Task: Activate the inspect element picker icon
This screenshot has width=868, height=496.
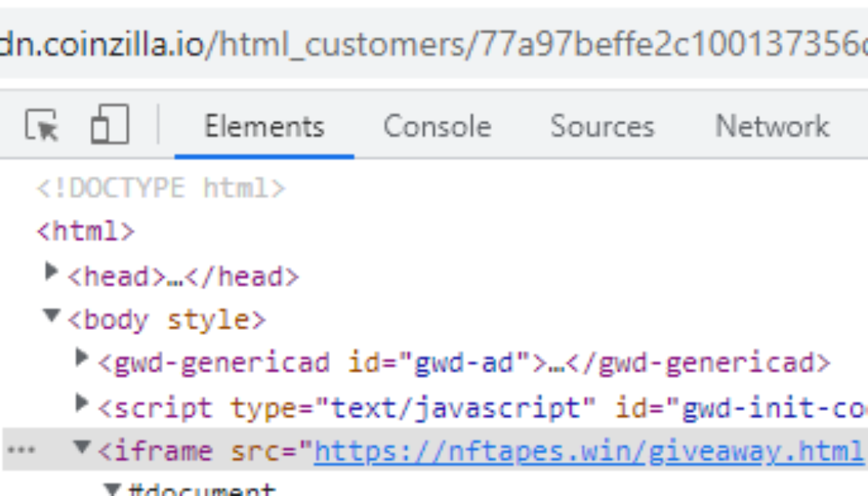Action: 42,127
